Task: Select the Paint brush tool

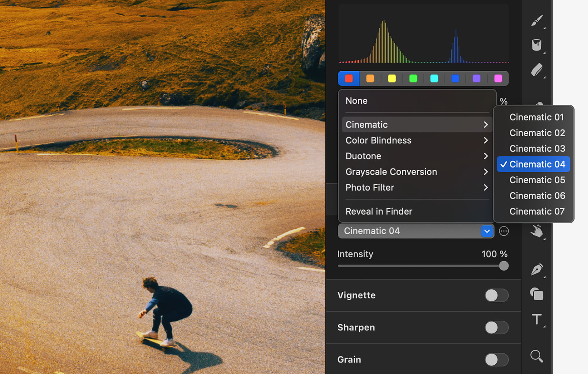Action: 537,20
